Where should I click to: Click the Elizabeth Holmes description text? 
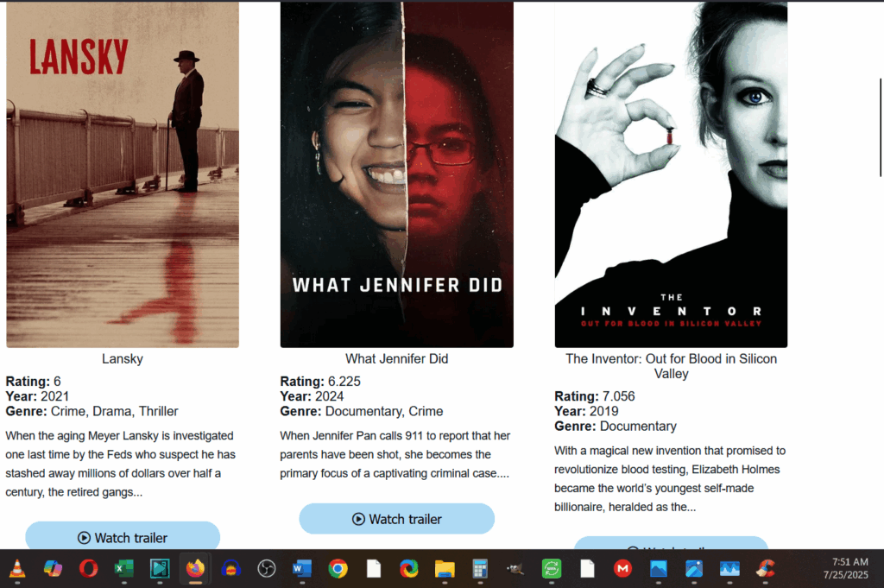670,478
